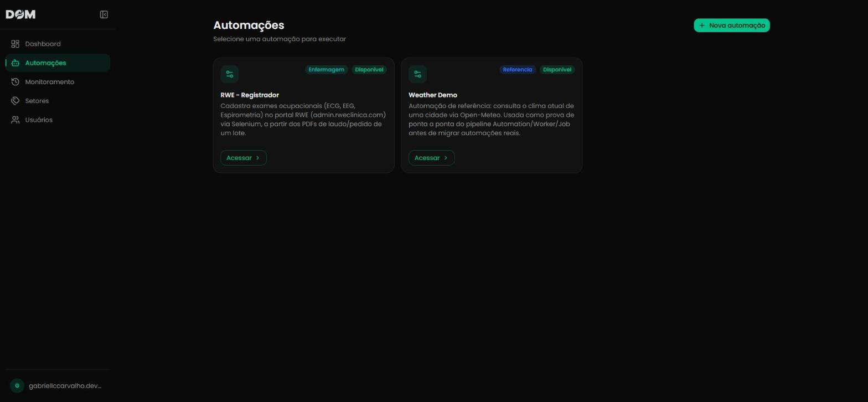Viewport: 868px width, 402px height.
Task: Open the Setores page
Action: [x=58, y=101]
